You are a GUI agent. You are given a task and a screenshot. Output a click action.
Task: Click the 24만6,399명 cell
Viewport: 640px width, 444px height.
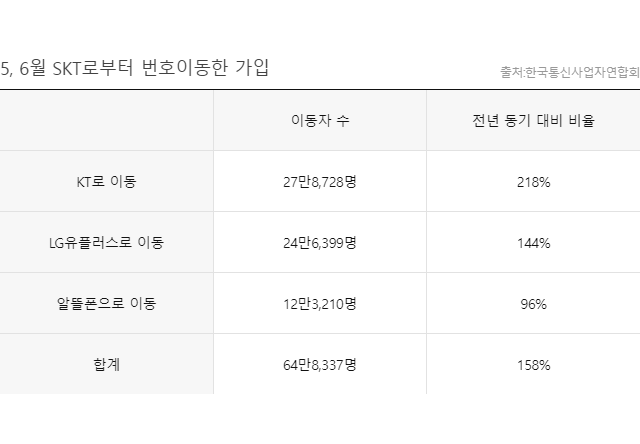pos(319,243)
